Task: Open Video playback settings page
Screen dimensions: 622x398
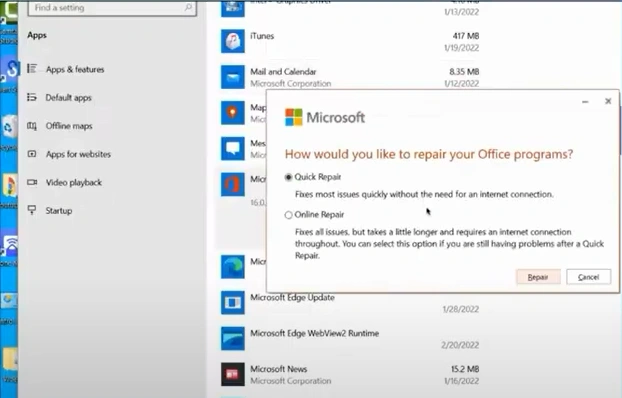Action: [74, 183]
